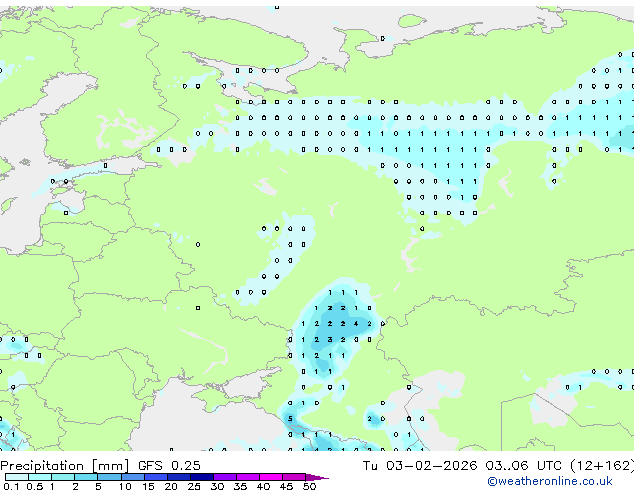Image resolution: width=634 pixels, height=490 pixels.
Task: Click the 10–15 mm legend color box
Action: coord(132,477)
